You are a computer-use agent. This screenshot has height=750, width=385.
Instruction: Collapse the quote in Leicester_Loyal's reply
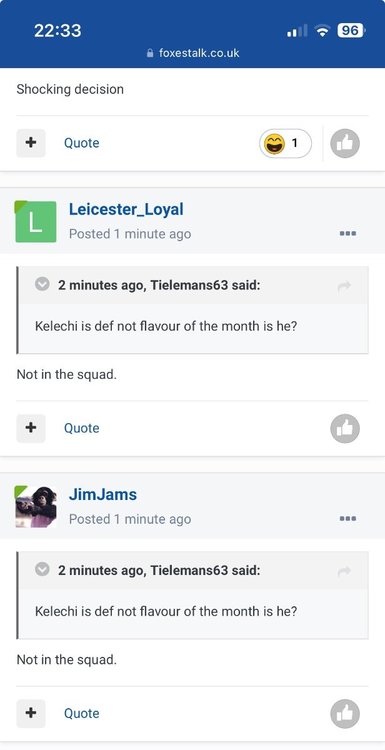(43, 285)
